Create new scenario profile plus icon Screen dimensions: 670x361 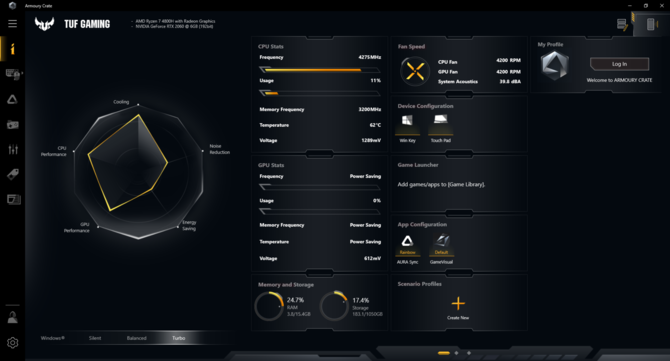(x=458, y=304)
